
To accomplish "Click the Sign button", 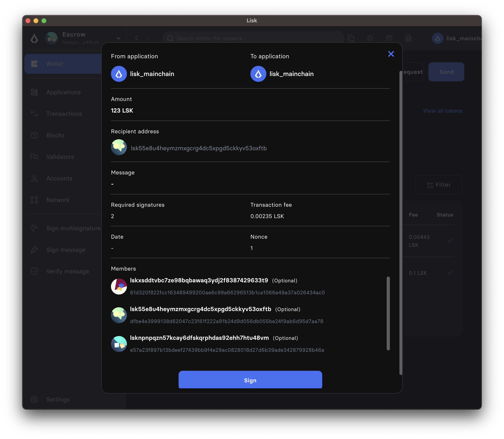I will click(250, 380).
